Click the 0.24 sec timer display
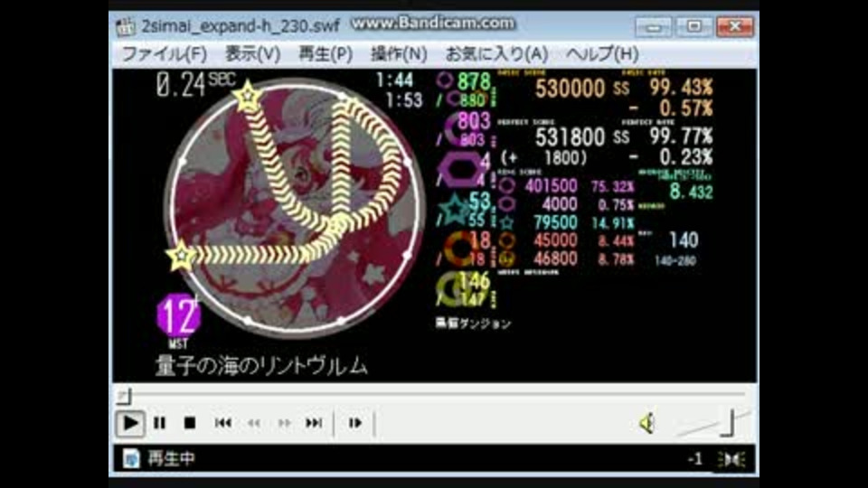868x488 pixels. [196, 85]
